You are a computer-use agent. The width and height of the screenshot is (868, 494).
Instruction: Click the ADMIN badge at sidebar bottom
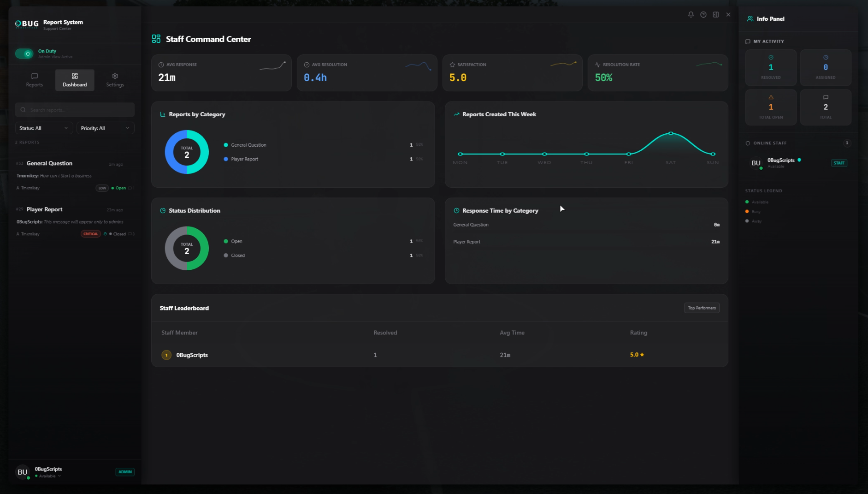(125, 472)
